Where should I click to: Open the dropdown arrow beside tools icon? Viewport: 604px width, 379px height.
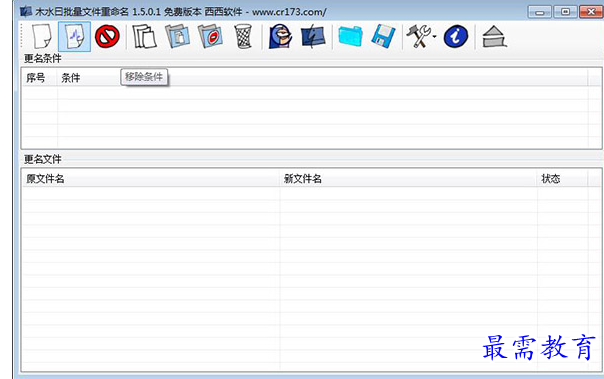click(x=435, y=37)
